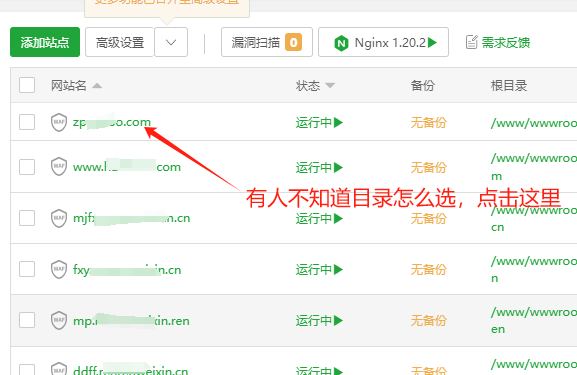Expand the dropdown arrow next to 高级设置
The image size is (577, 375).
click(171, 42)
